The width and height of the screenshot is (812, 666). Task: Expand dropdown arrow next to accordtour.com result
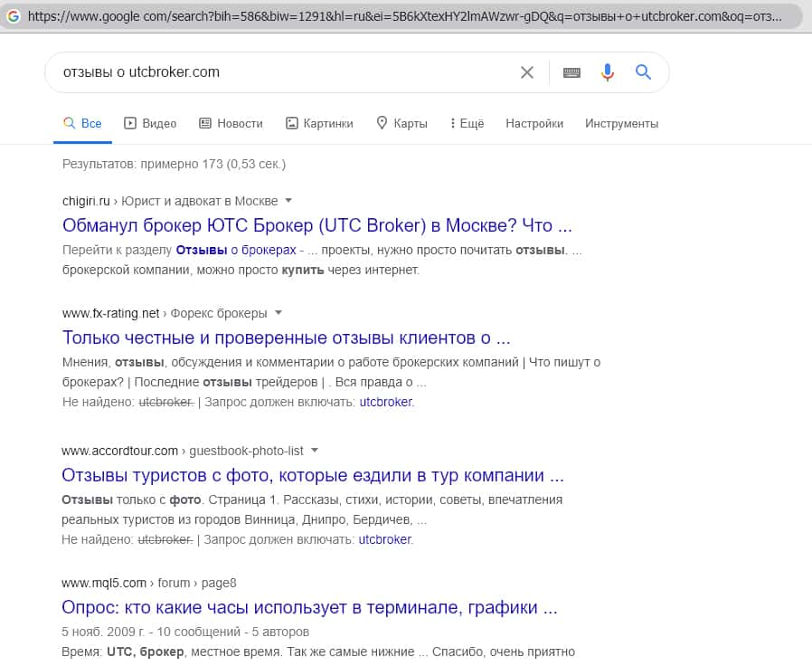point(315,451)
